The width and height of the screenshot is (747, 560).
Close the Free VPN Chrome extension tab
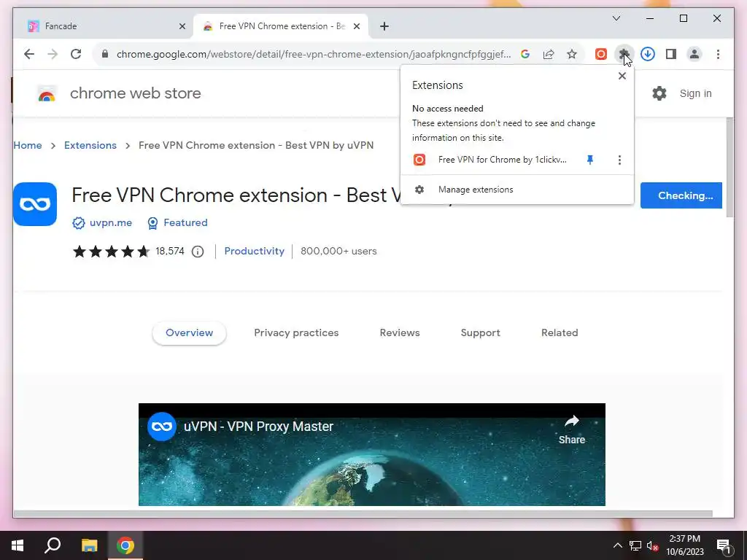click(x=356, y=26)
